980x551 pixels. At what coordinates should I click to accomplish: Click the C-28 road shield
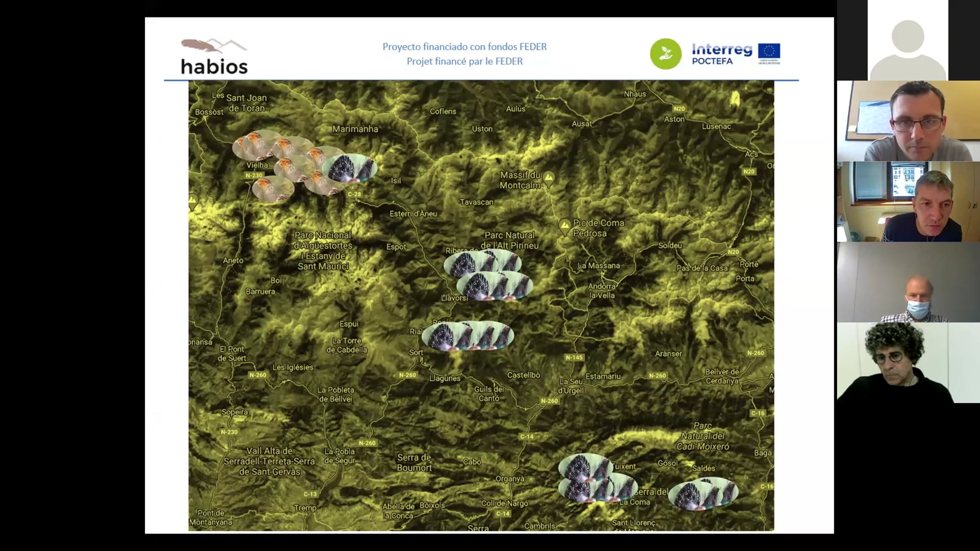354,194
